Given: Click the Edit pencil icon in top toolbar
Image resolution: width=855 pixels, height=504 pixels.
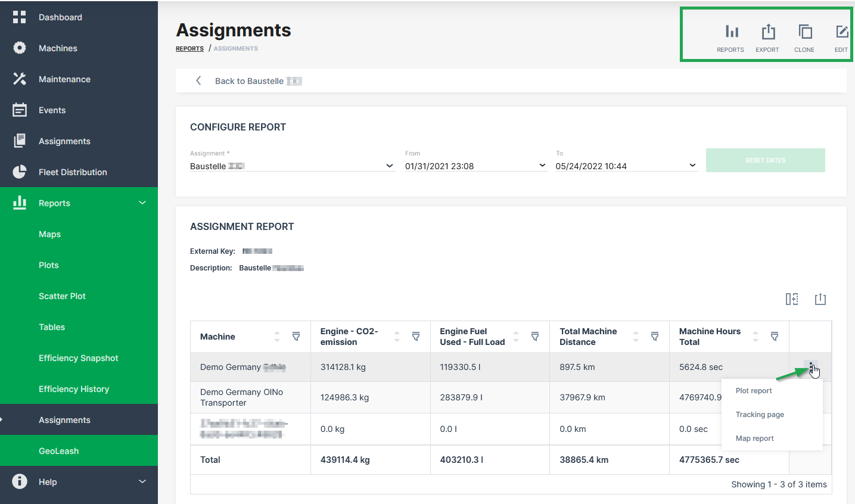Looking at the screenshot, I should 841,32.
